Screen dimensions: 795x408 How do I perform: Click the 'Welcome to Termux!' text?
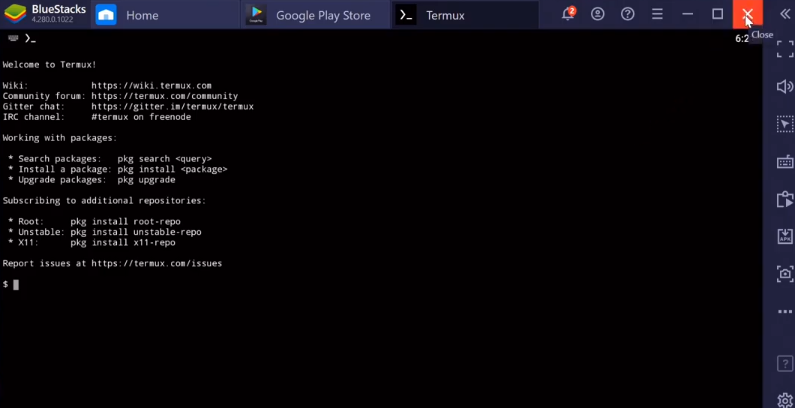[x=49, y=65]
